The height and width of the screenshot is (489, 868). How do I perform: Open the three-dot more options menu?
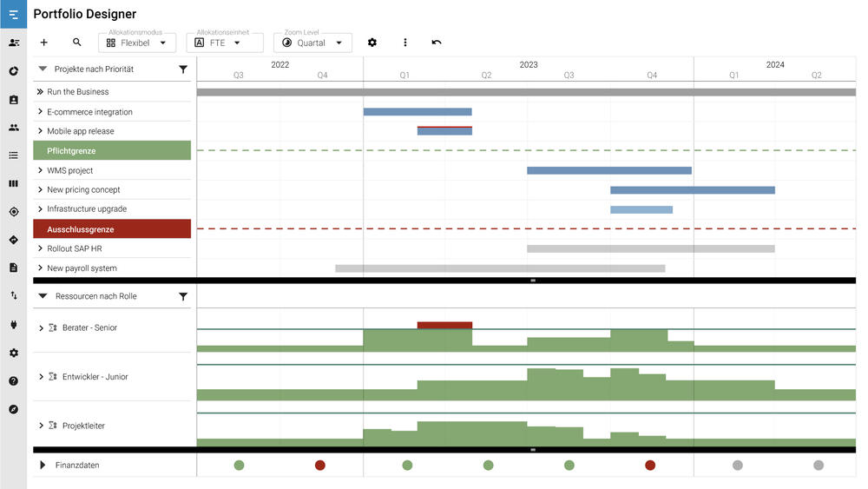click(x=404, y=43)
